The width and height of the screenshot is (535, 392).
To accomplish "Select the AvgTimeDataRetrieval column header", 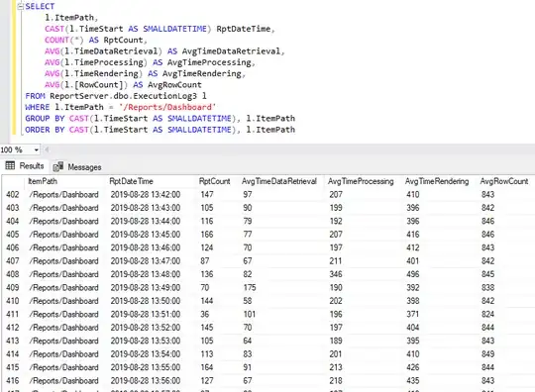I will click(279, 181).
